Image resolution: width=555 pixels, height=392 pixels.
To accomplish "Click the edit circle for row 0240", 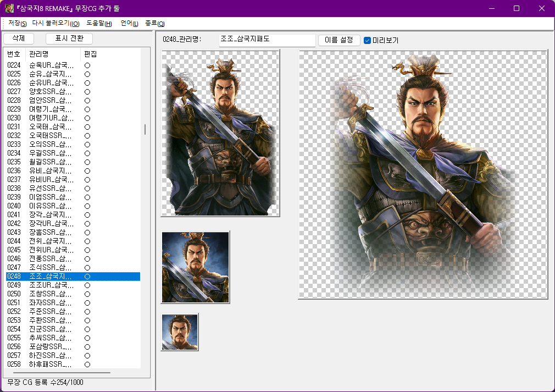I will tap(87, 206).
